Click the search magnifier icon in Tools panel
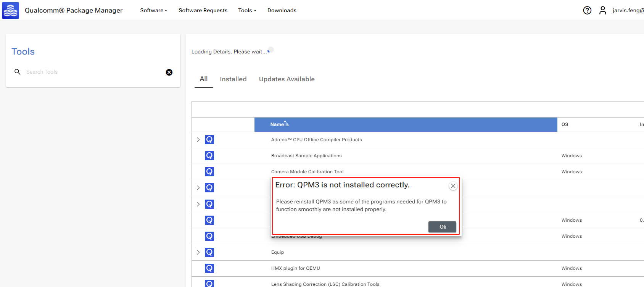Image resolution: width=644 pixels, height=287 pixels. coord(17,72)
